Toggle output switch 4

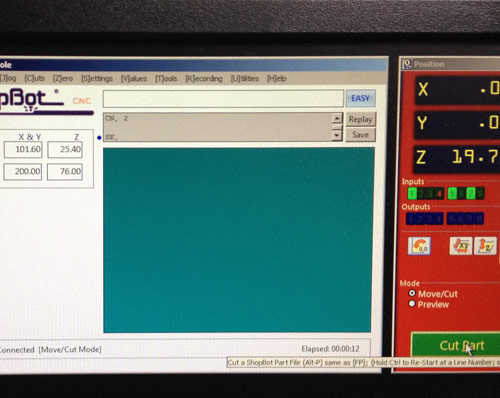tap(439, 219)
